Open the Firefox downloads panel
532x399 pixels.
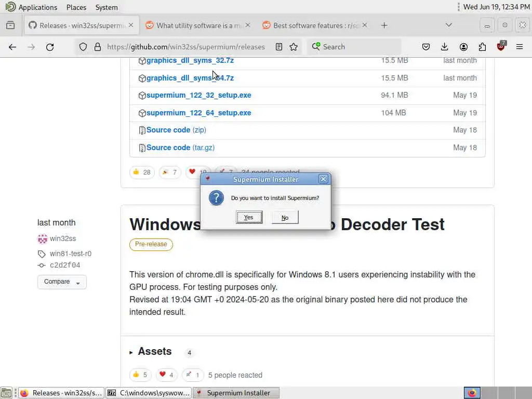tap(445, 47)
